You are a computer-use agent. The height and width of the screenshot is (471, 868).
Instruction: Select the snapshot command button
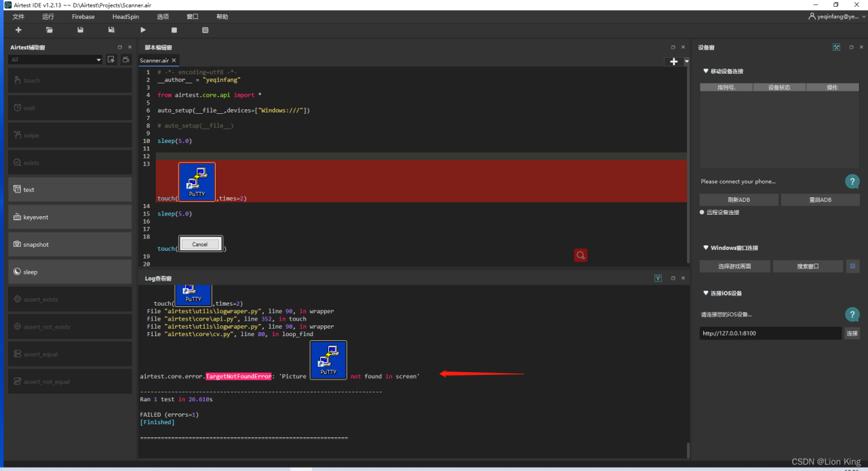[x=70, y=245]
